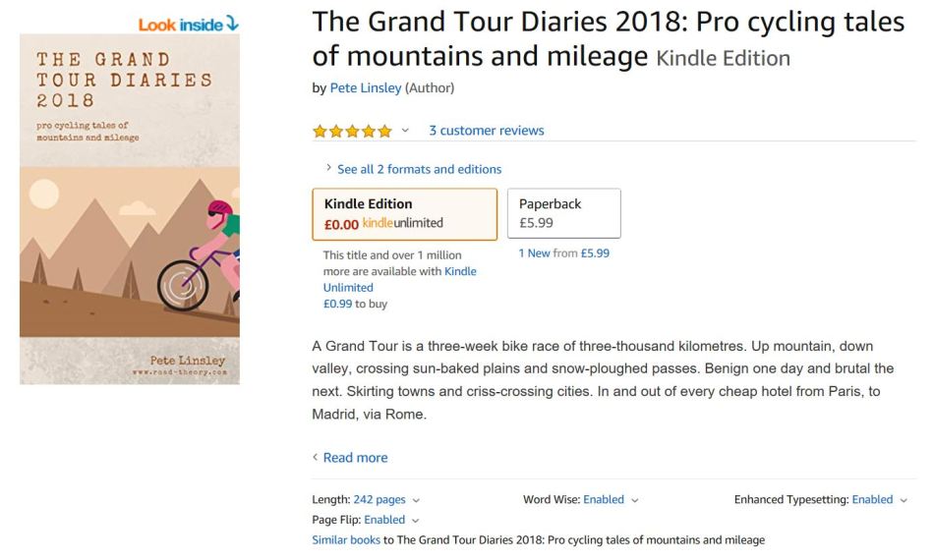
Task: Click author Pete Linsley link
Action: coord(365,88)
